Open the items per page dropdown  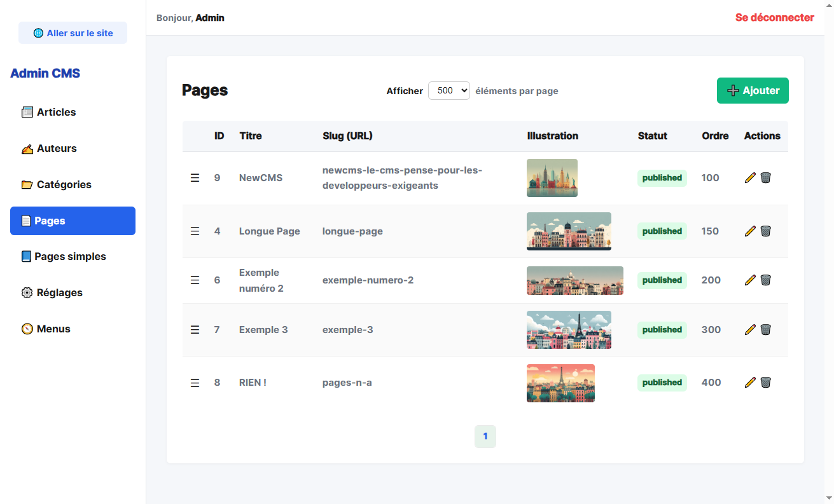pyautogui.click(x=448, y=90)
